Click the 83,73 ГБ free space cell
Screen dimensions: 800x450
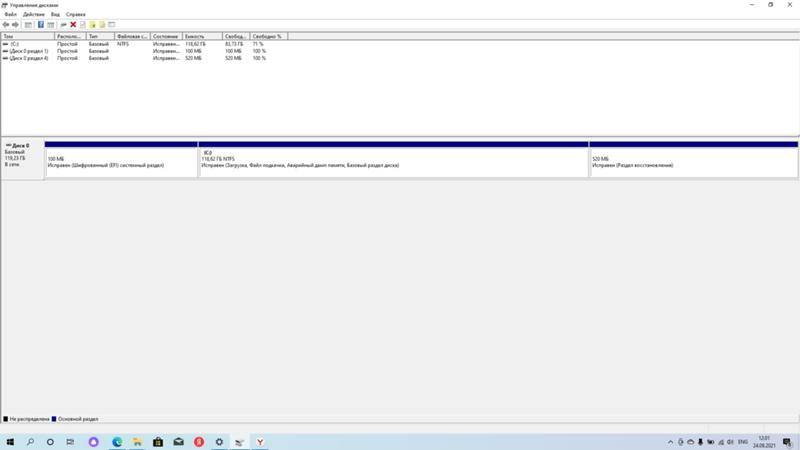[x=234, y=44]
